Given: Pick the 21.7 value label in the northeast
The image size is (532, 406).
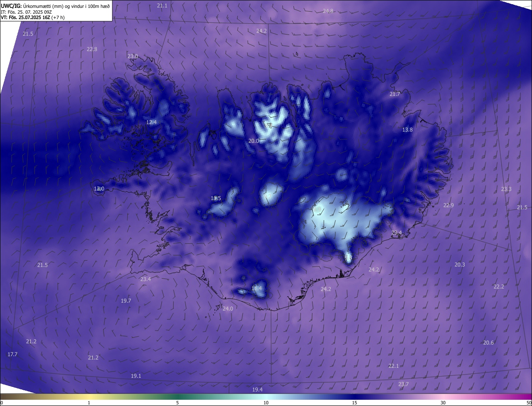Looking at the screenshot, I should click(x=395, y=94).
